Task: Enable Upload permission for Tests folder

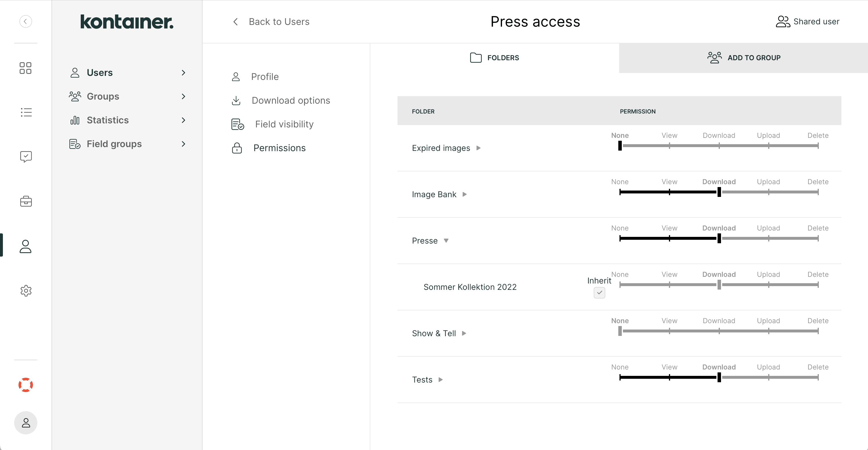Action: (768, 378)
